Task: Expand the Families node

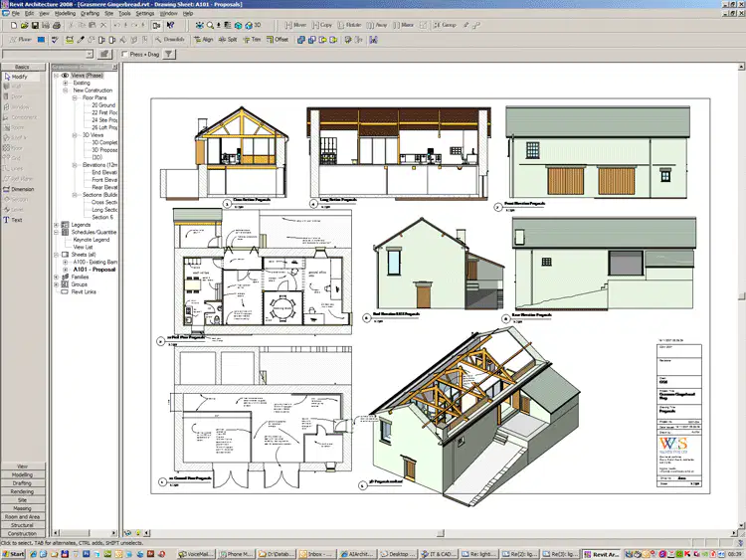Action: tap(56, 277)
